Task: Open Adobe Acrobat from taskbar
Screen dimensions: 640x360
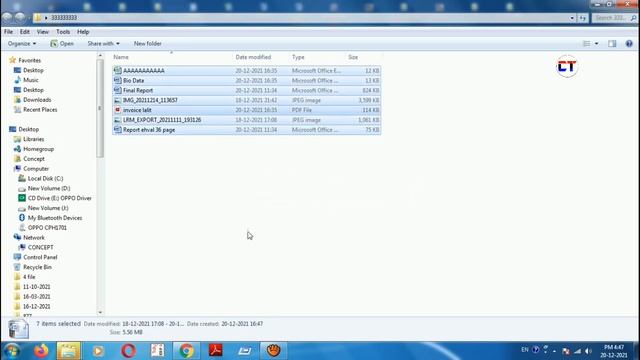Action: coord(216,351)
